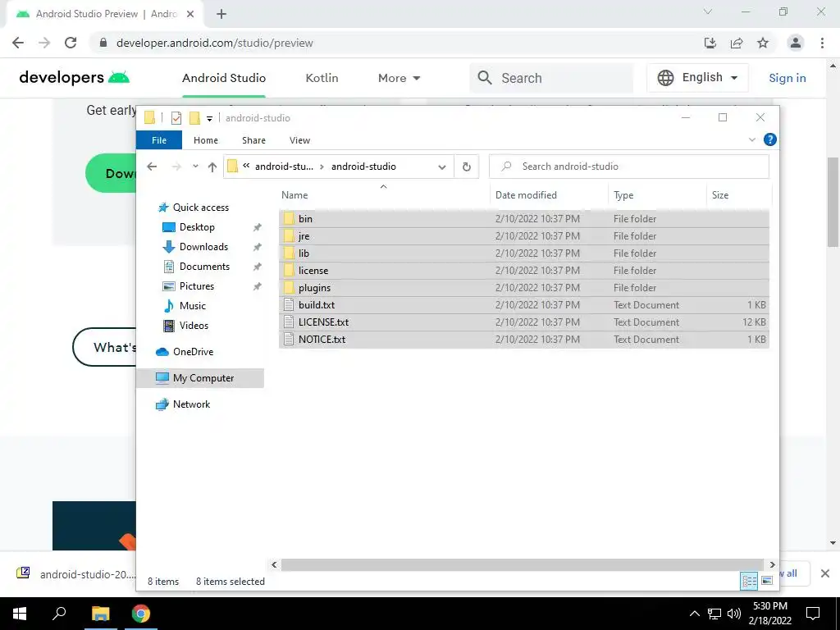Expand the More menu on developers site

399,78
